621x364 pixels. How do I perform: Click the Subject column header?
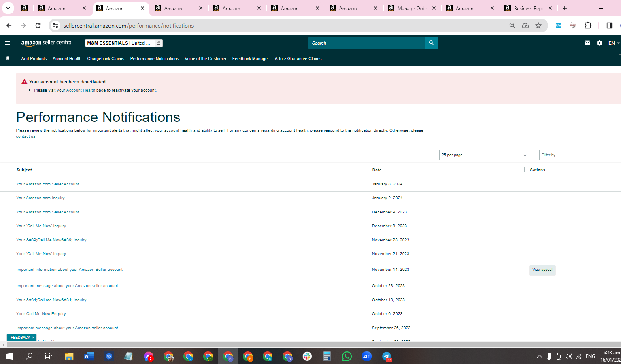point(24,170)
